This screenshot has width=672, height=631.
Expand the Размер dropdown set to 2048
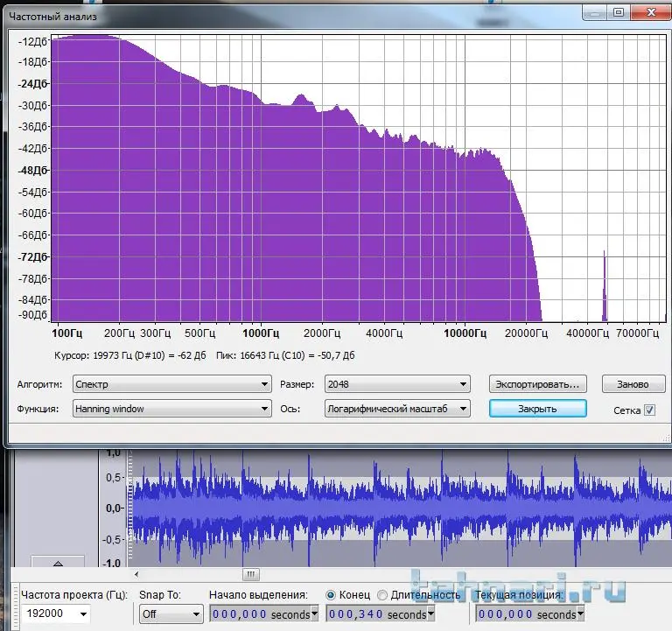(396, 384)
